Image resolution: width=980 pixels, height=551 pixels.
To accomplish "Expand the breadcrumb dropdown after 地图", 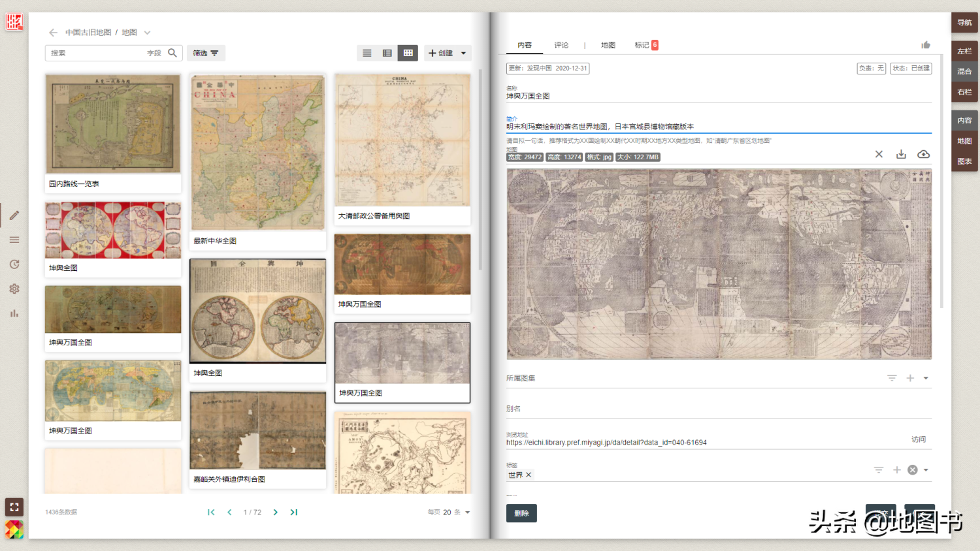I will [x=147, y=33].
